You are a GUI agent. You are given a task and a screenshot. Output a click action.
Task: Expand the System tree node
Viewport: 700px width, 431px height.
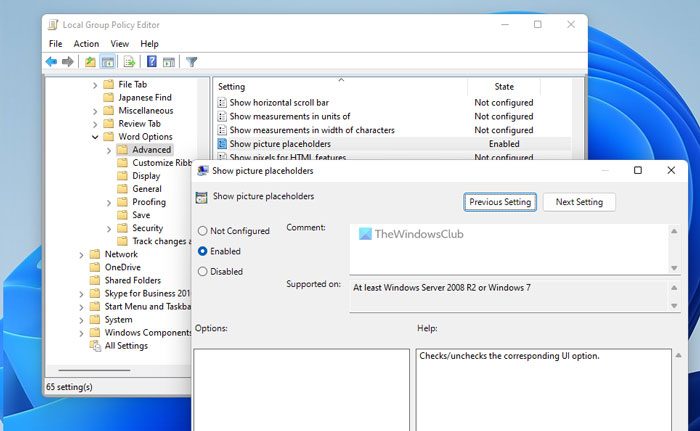point(81,320)
